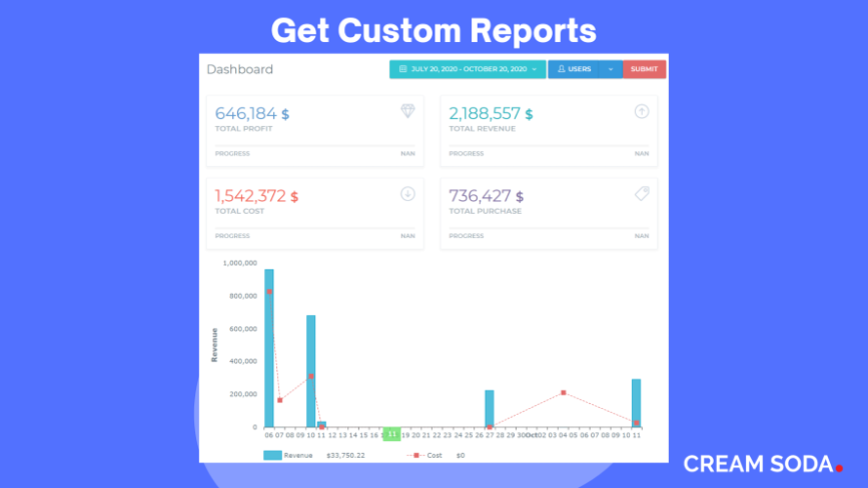Screen dimensions: 868x488
Task: Click the cost data point near October 04
Action: tap(564, 392)
